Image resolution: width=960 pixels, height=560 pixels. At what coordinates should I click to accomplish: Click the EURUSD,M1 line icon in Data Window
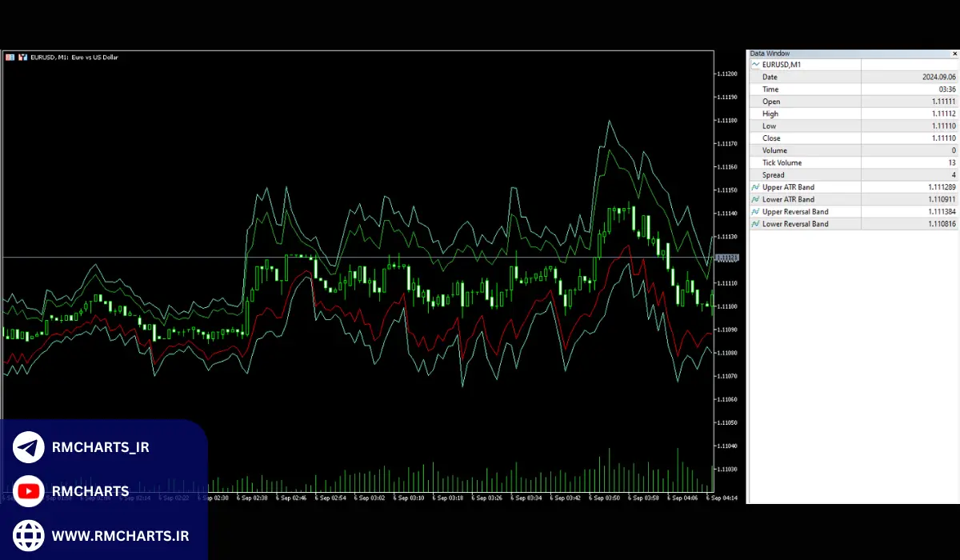pos(754,65)
